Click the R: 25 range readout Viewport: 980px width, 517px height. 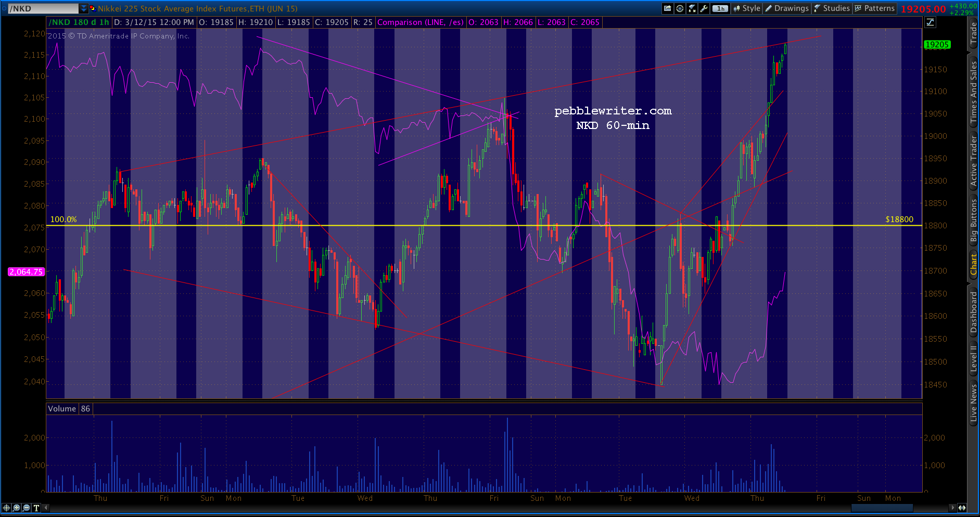click(x=363, y=22)
